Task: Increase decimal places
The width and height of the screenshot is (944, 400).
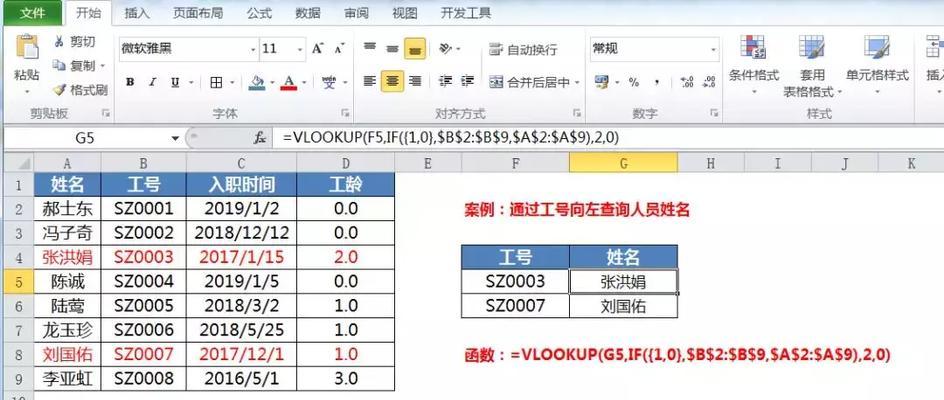Action: pos(687,82)
